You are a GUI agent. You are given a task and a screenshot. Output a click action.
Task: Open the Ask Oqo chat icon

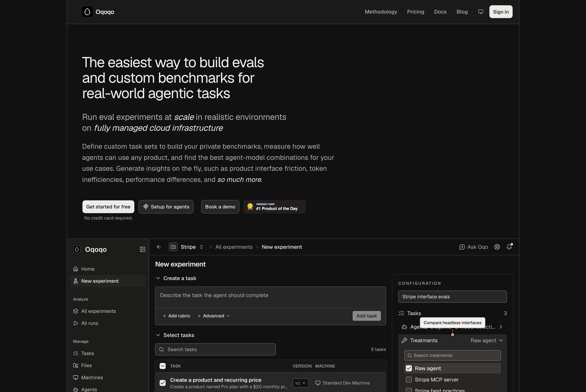click(462, 247)
